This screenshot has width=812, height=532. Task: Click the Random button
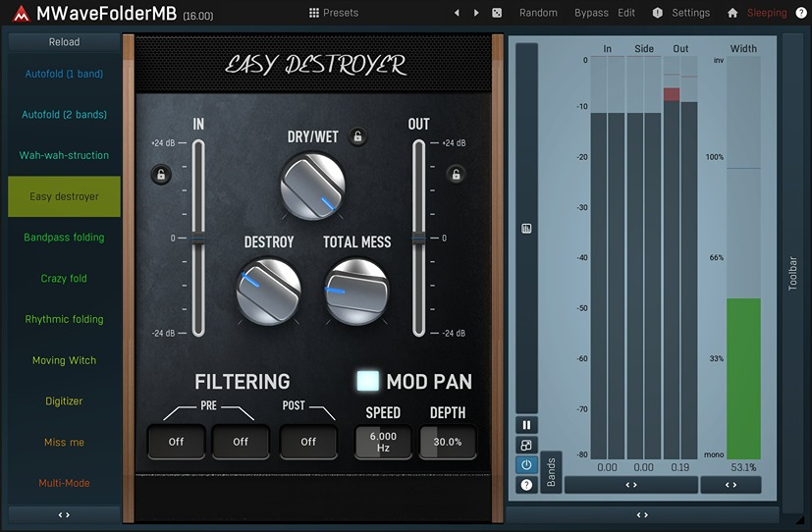pyautogui.click(x=538, y=13)
